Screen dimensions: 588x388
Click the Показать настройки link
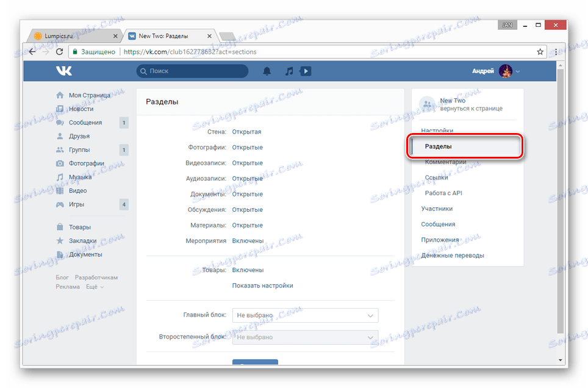click(262, 286)
